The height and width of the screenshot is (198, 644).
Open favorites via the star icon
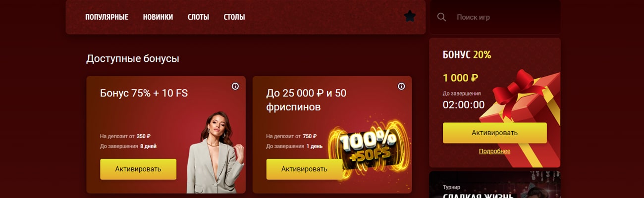click(x=410, y=16)
